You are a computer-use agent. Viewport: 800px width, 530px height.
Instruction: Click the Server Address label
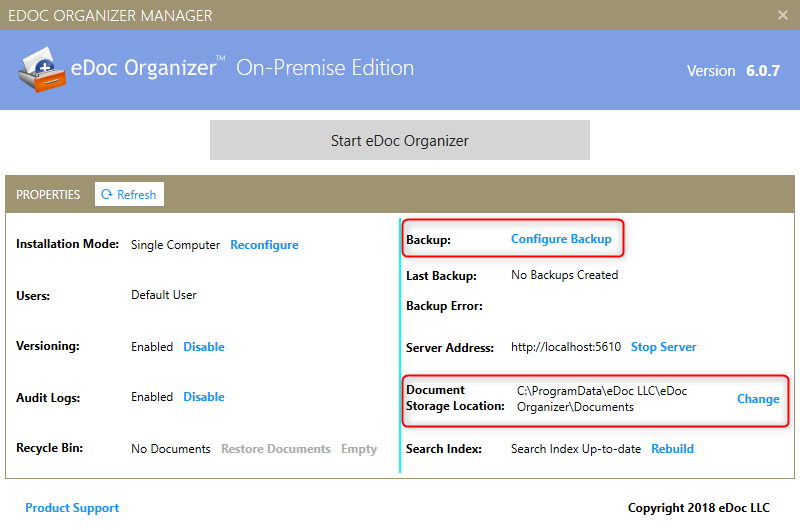pyautogui.click(x=450, y=348)
